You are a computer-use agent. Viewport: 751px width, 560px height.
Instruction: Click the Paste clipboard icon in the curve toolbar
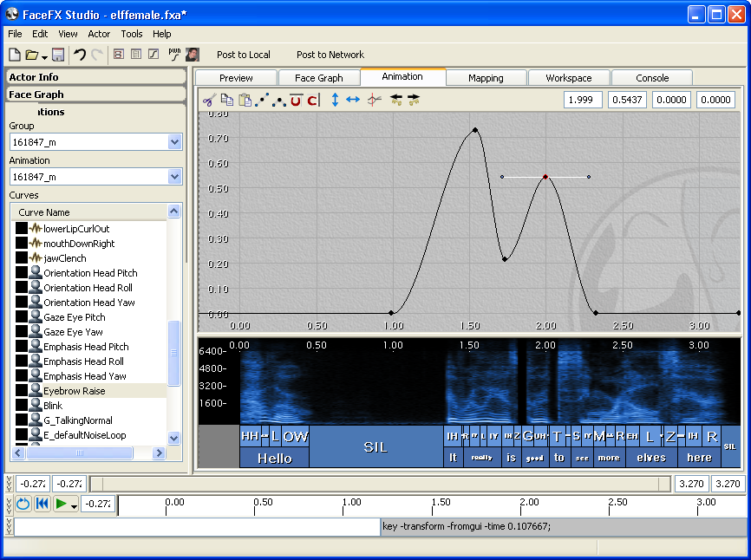[245, 101]
